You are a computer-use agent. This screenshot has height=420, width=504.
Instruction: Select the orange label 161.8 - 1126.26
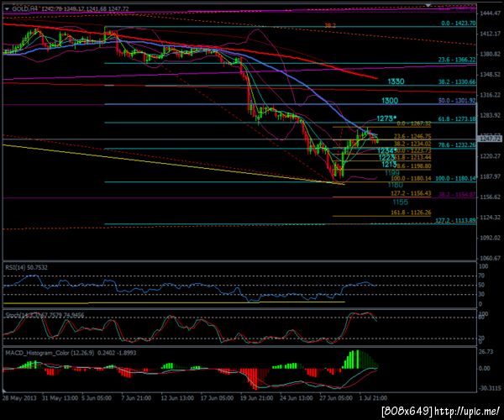click(x=411, y=213)
